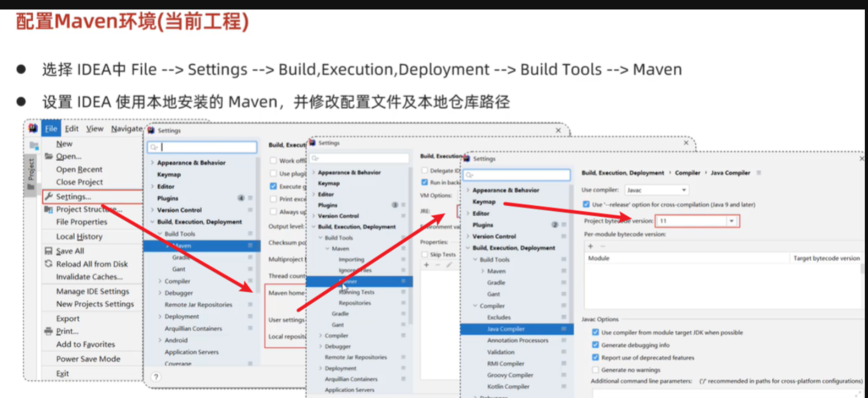The width and height of the screenshot is (868, 398).
Task: Toggle the '--release' option for cross-compilation checkbox
Action: tap(586, 205)
